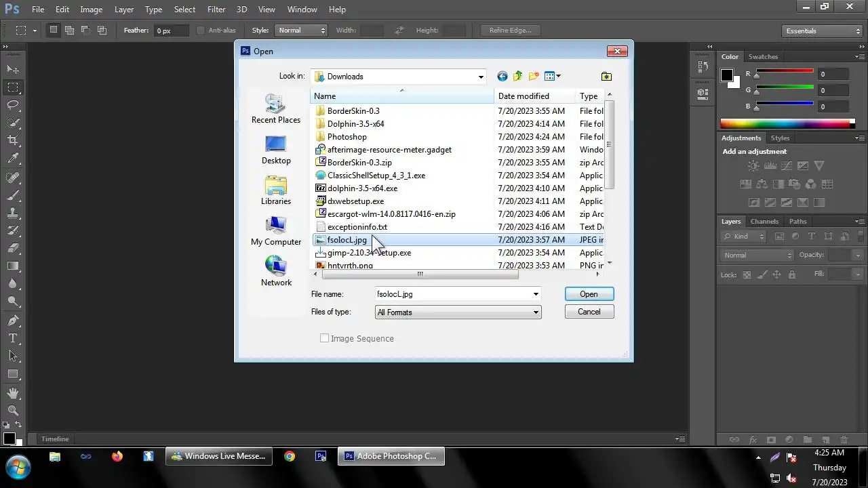
Task: Create a new folder in Downloads
Action: tap(534, 77)
